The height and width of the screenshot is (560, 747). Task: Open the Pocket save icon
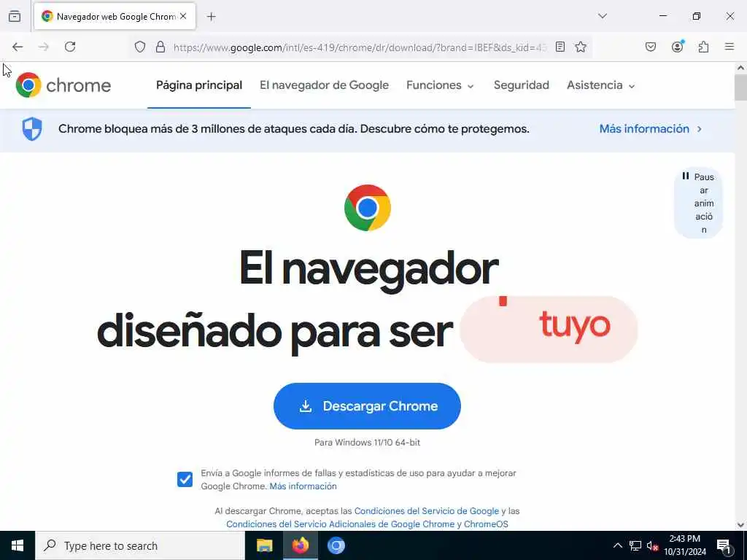pyautogui.click(x=651, y=47)
